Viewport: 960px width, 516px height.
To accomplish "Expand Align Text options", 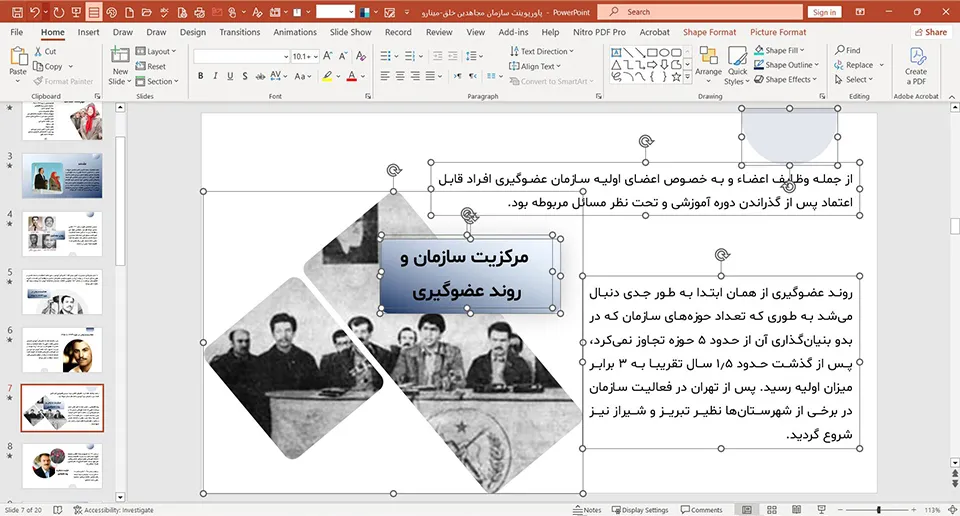I will [x=534, y=66].
